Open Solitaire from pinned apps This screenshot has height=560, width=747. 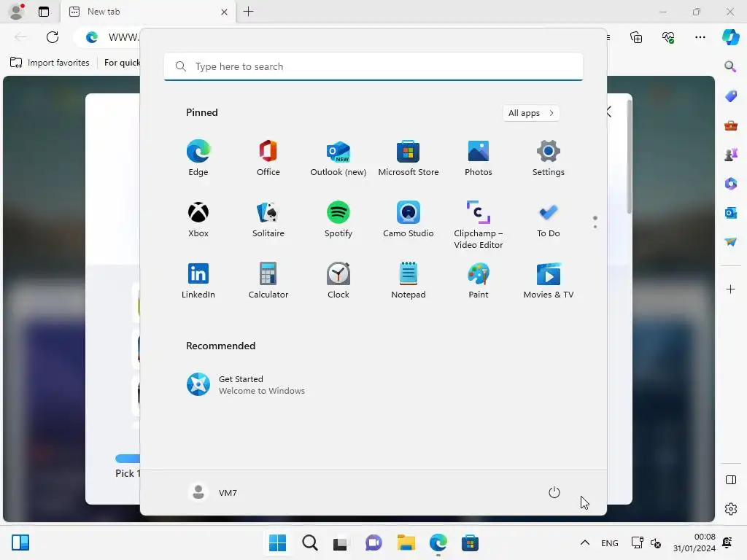click(x=268, y=219)
